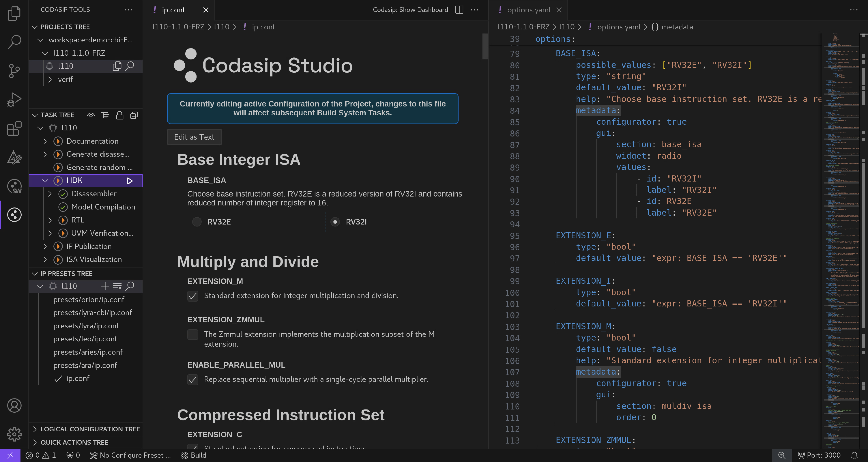The height and width of the screenshot is (462, 868).
Task: Select Generate random task item
Action: pos(99,168)
